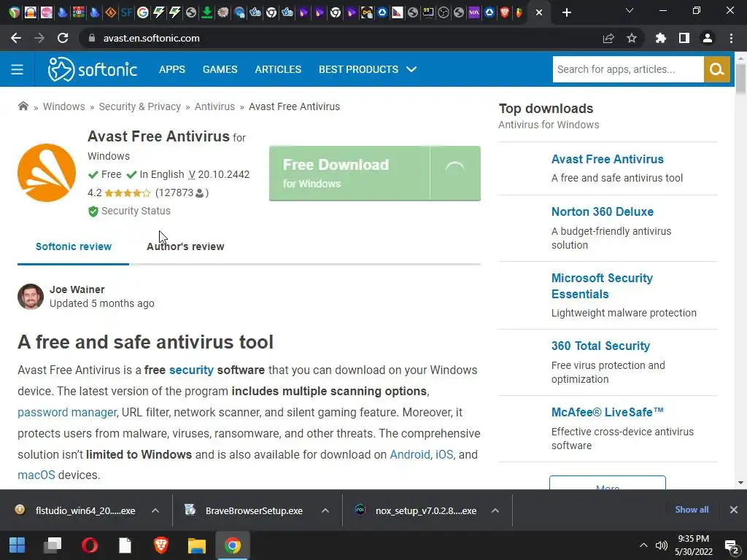
Task: Click the page vertical scrollbar thumb
Action: (740, 79)
